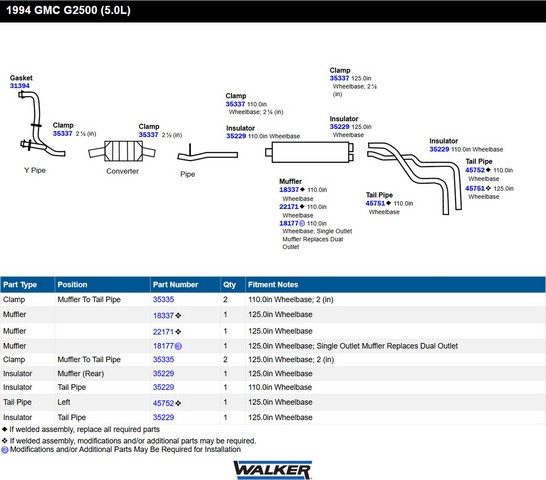
Task: Open Tail Pipe 45751 110.0in link in diagram
Action: (375, 203)
